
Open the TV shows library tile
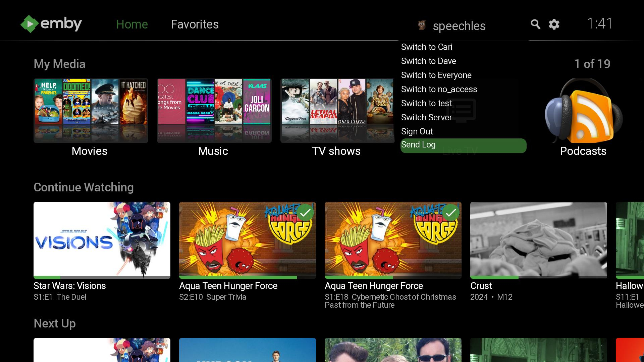click(337, 111)
